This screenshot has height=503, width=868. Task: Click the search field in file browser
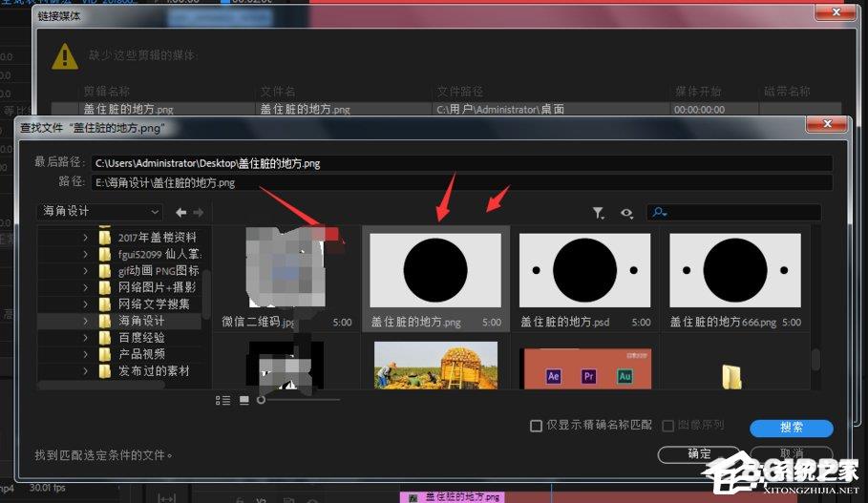[x=733, y=212]
